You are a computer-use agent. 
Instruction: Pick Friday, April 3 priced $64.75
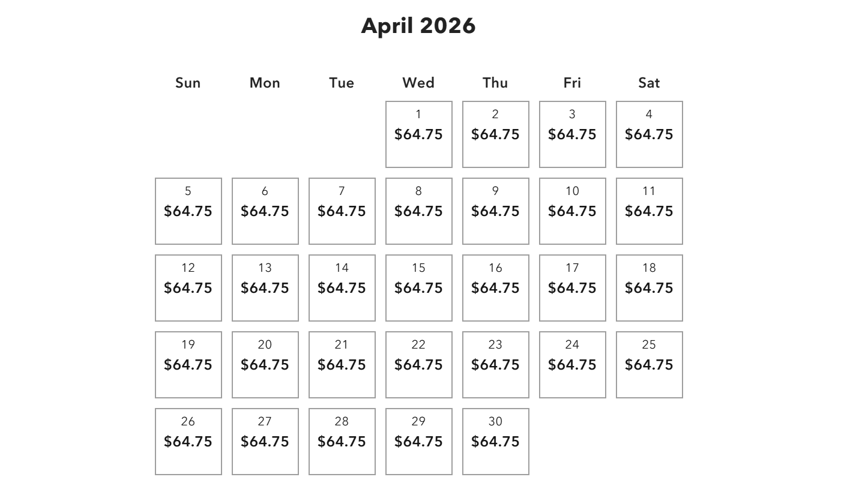(572, 134)
